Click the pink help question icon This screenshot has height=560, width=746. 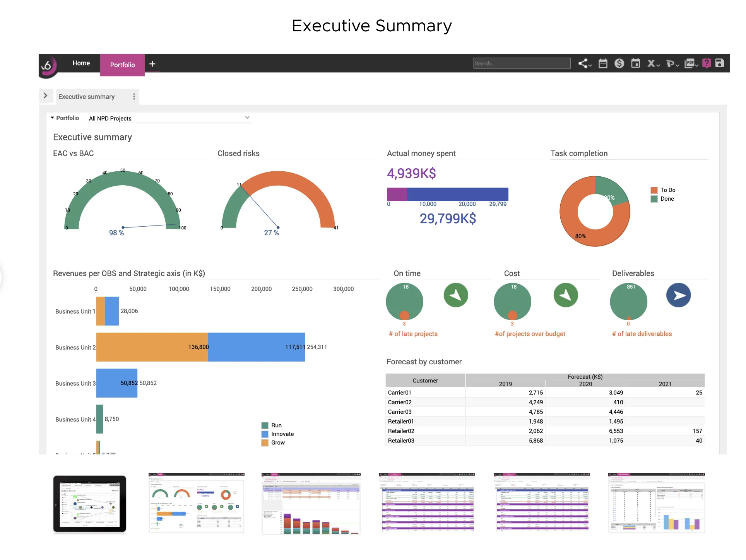(x=707, y=63)
